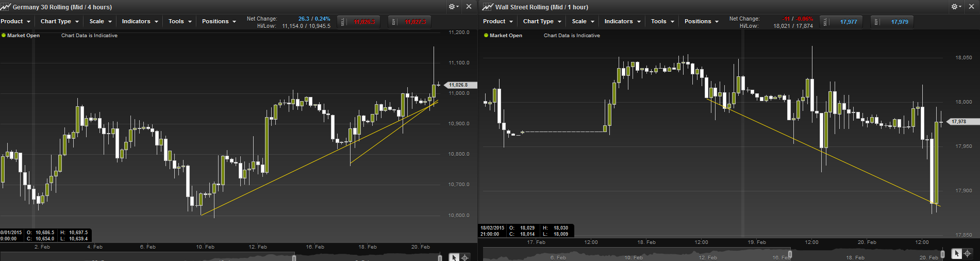
Task: Click Market Open status in Wall Street chart
Action: click(x=503, y=36)
